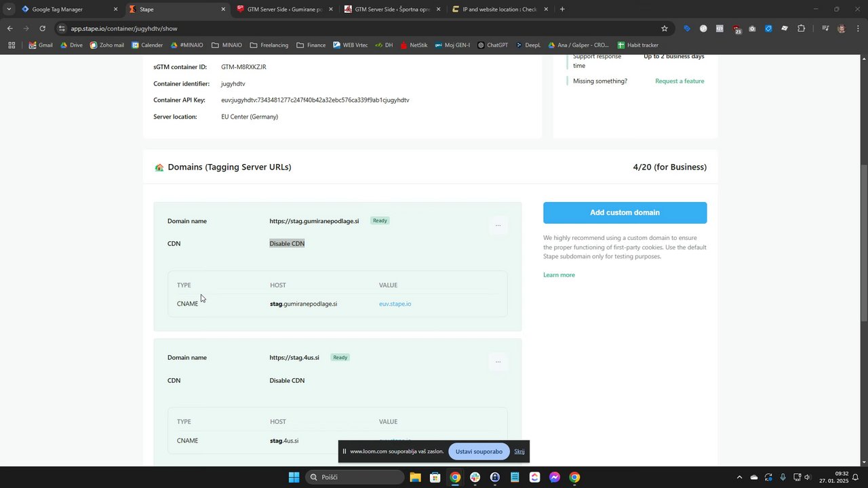The height and width of the screenshot is (488, 868).
Task: Open Messenger from the taskbar
Action: pos(554,477)
